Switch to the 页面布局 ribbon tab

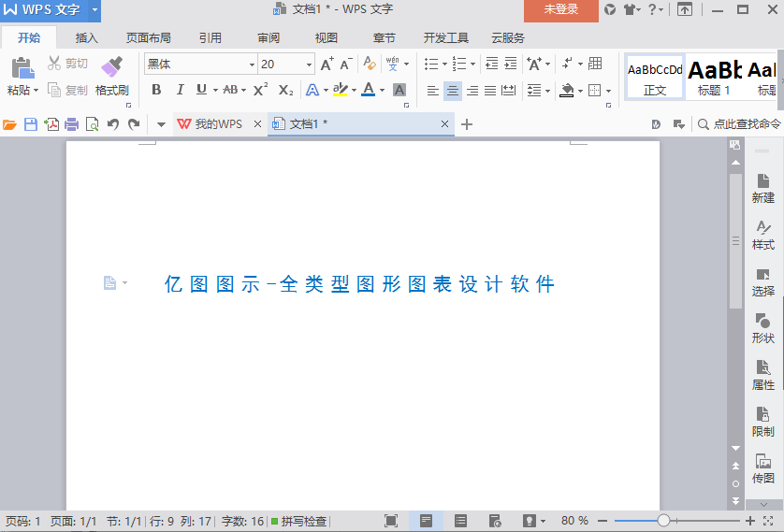149,38
